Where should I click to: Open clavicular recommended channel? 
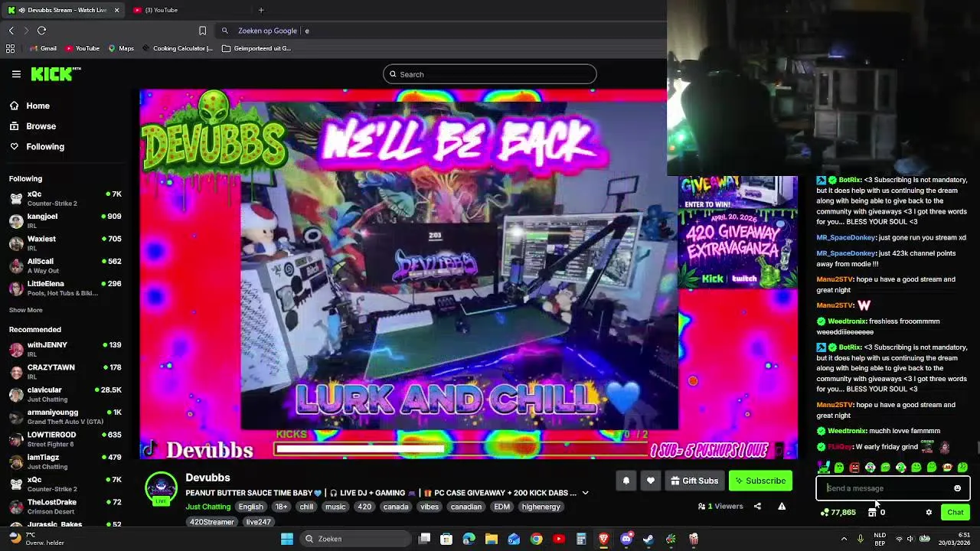65,394
